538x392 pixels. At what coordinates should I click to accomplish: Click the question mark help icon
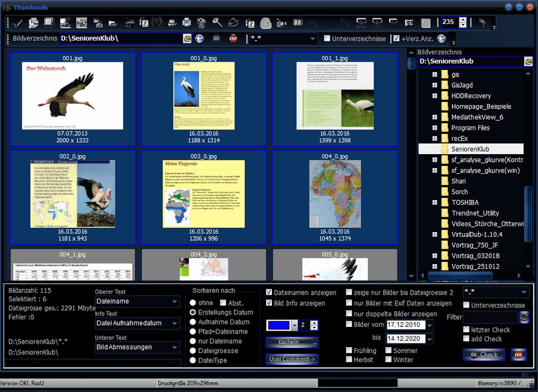tap(483, 23)
